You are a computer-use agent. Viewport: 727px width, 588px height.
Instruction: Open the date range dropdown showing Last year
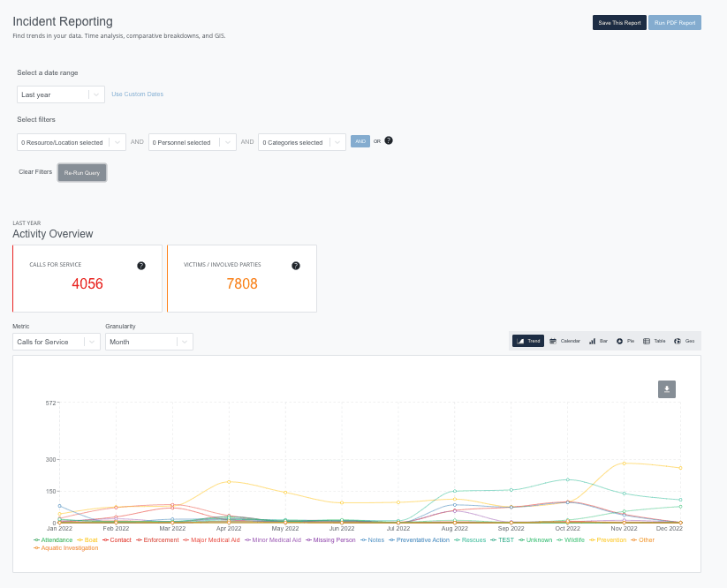click(x=60, y=94)
